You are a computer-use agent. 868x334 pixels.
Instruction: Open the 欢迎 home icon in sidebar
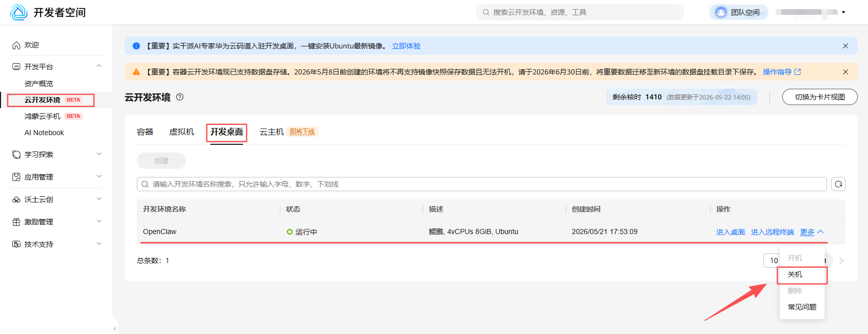[x=16, y=45]
